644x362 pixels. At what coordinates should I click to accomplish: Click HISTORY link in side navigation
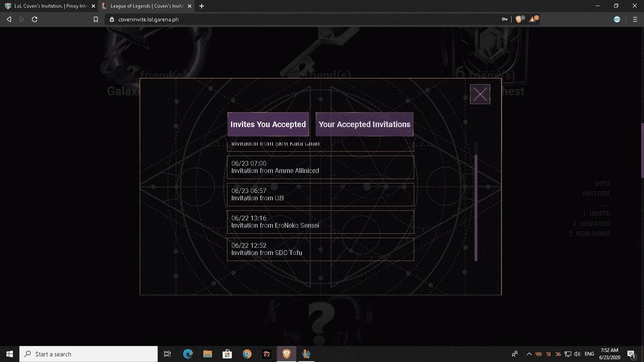pos(596,193)
